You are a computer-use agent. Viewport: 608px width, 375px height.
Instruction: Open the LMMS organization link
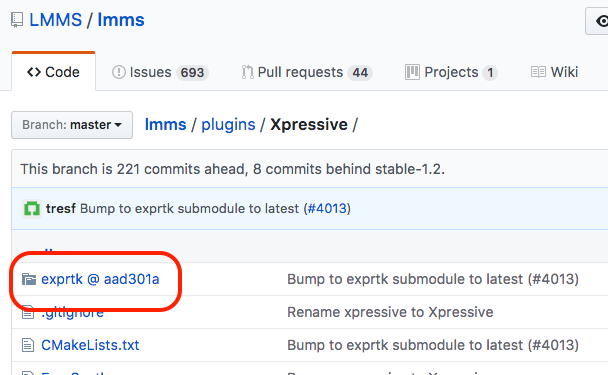(56, 20)
